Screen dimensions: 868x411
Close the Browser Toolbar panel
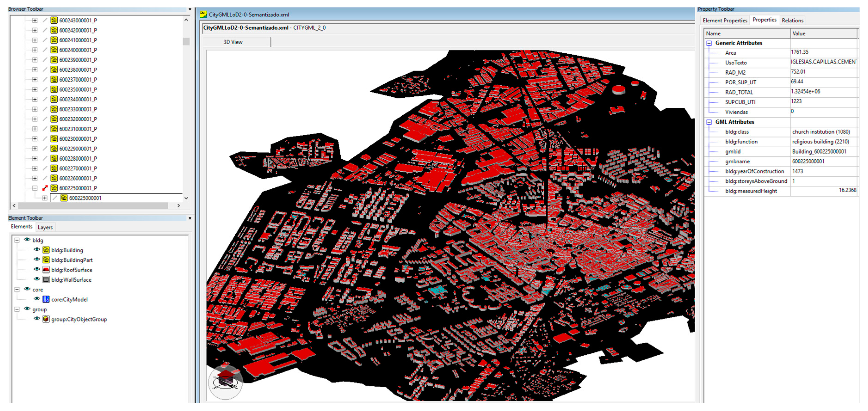point(190,9)
